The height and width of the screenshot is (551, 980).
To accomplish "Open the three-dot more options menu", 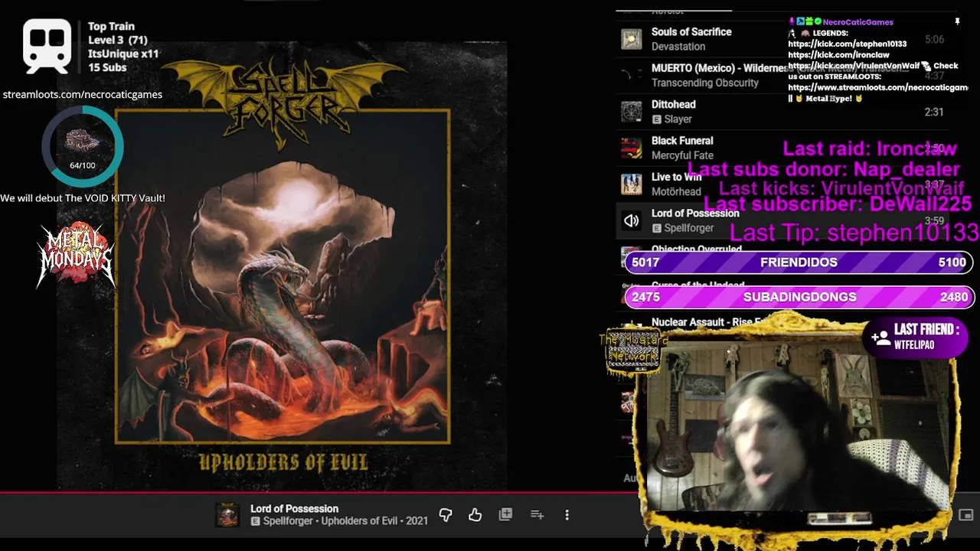I will (567, 515).
